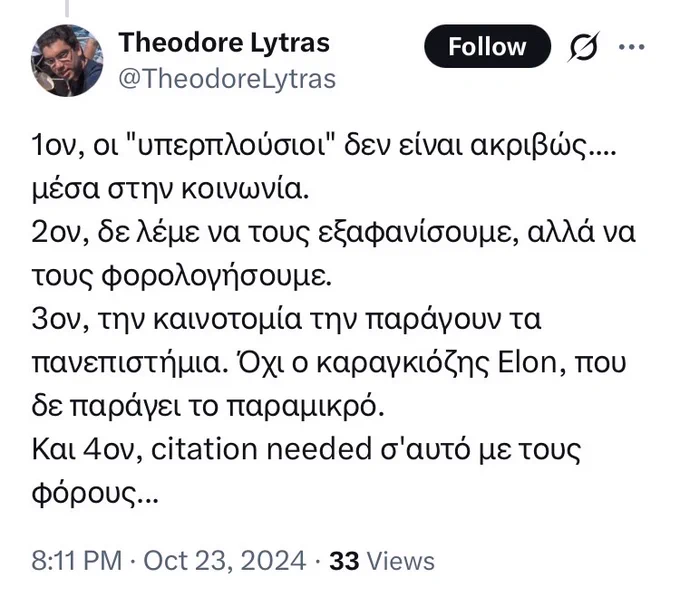Click the phrase citation needed
Image resolution: width=680 pixels, height=597 pixels.
tap(262, 449)
